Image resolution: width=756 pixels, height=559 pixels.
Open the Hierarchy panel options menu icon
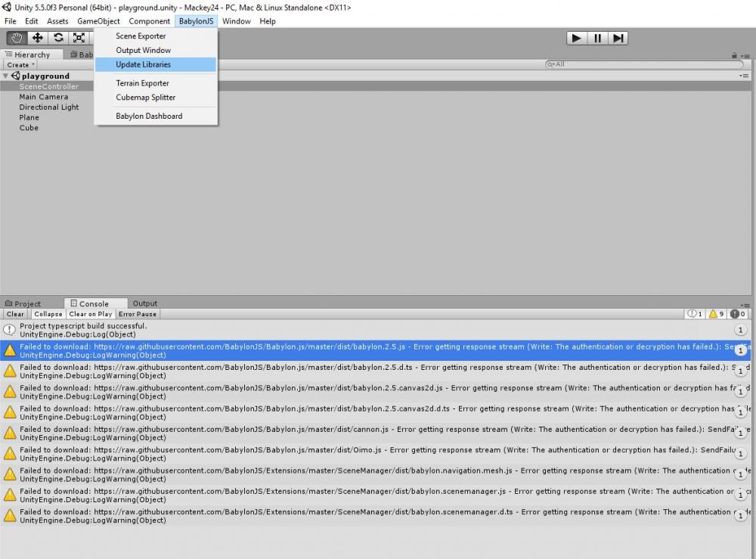745,55
